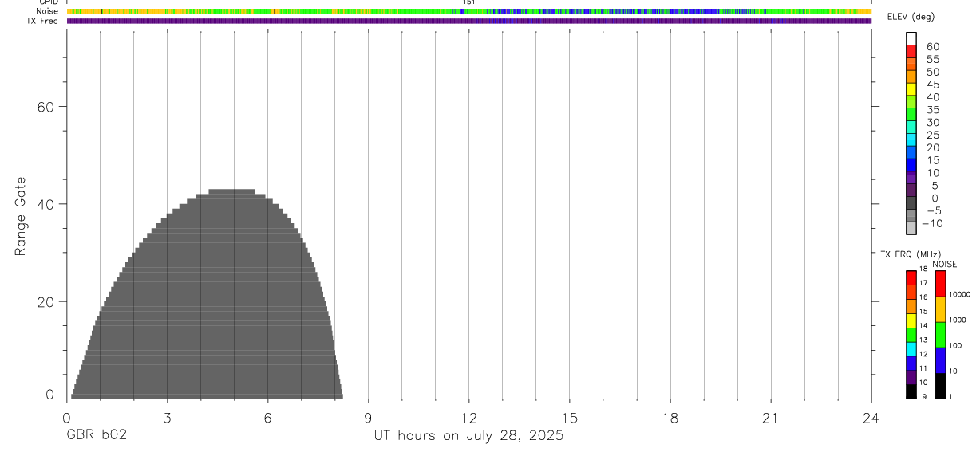The width and height of the screenshot is (980, 452).
Task: Click the cyan 12-13 MHz TX FRQ swatch
Action: coord(911,349)
